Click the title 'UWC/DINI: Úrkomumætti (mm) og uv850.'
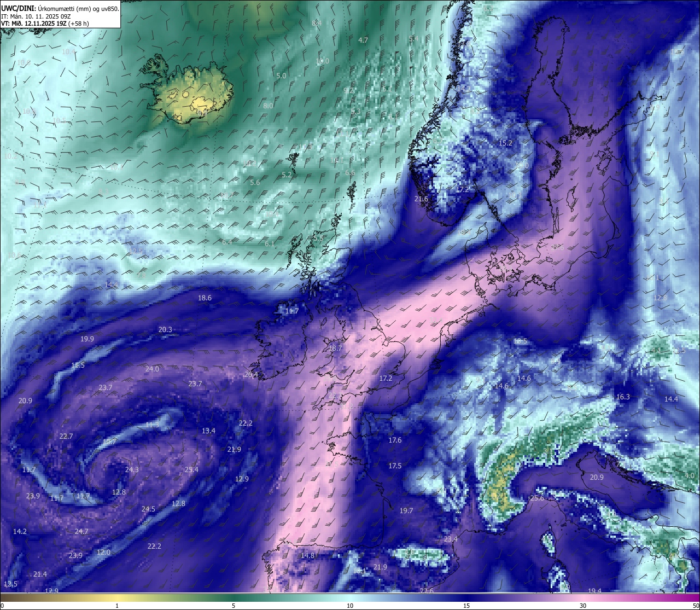Screen dimensions: 700x610 coord(60,8)
